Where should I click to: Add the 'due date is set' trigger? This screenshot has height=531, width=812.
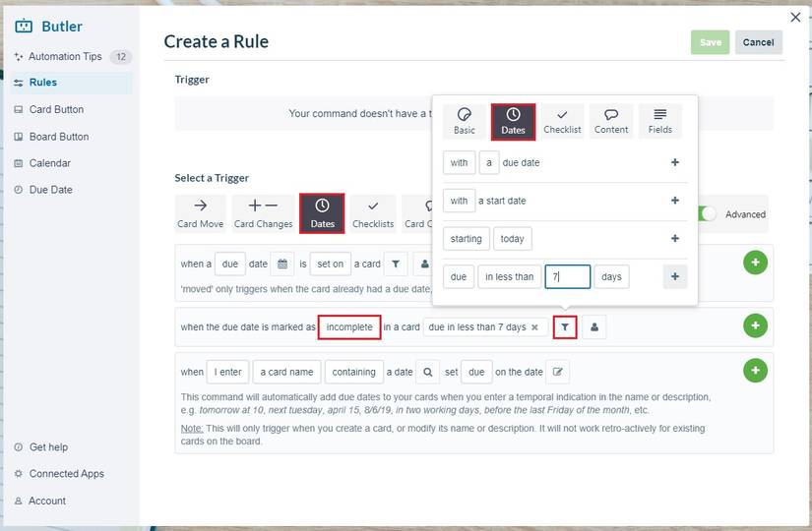coord(755,263)
